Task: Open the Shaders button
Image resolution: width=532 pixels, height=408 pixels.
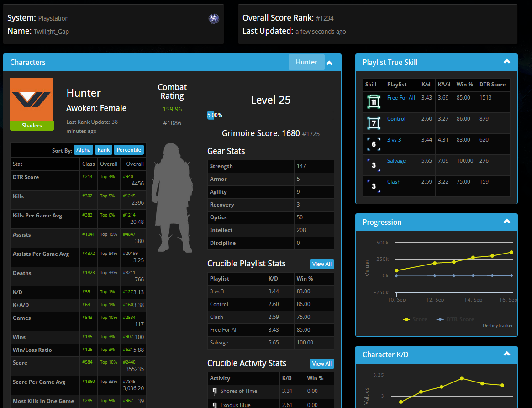Action: [x=32, y=126]
